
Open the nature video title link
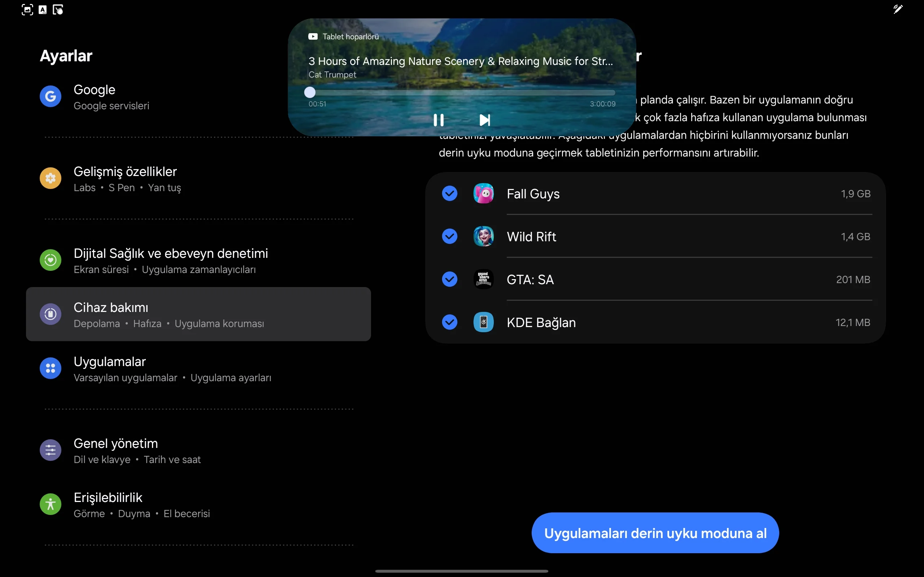460,61
